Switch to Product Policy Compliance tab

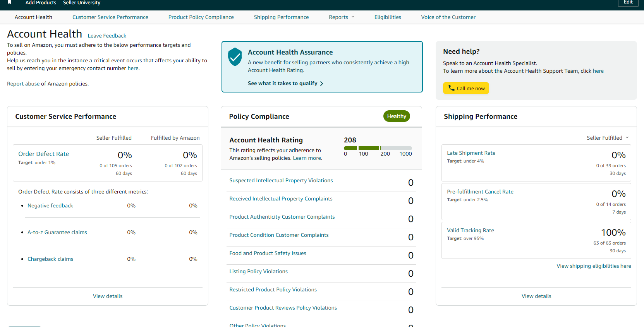click(201, 17)
